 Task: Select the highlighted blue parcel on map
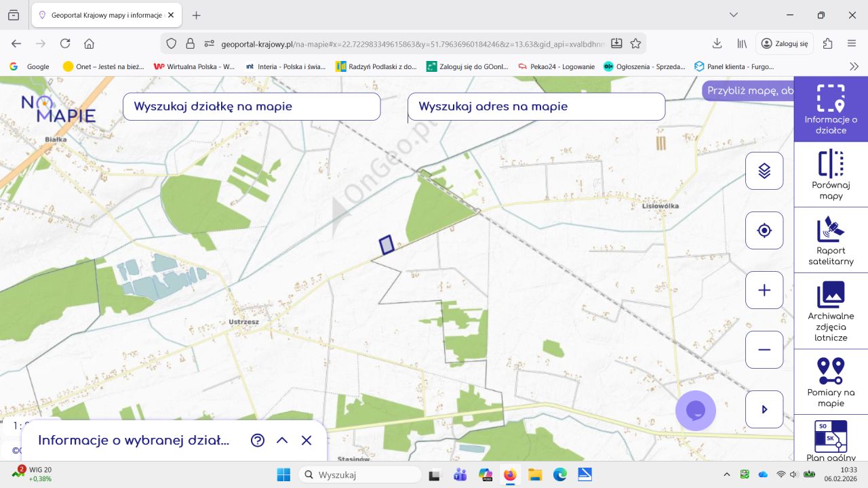(x=387, y=245)
